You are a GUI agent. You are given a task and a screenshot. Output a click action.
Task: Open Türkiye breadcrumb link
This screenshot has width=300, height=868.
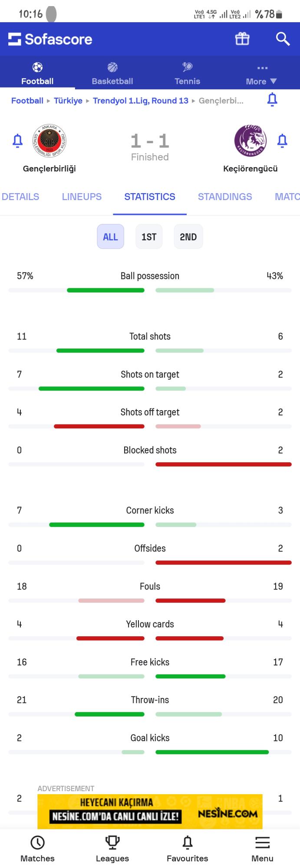click(x=68, y=101)
